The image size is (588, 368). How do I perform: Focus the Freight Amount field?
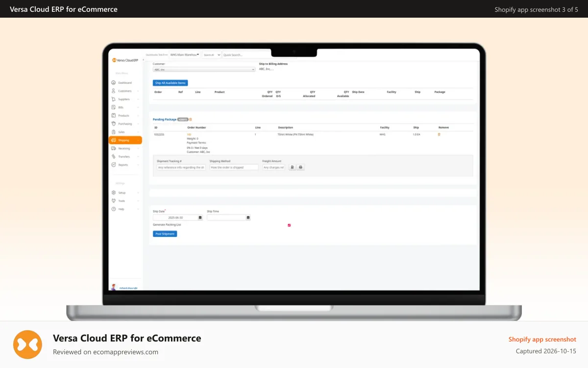[273, 167]
